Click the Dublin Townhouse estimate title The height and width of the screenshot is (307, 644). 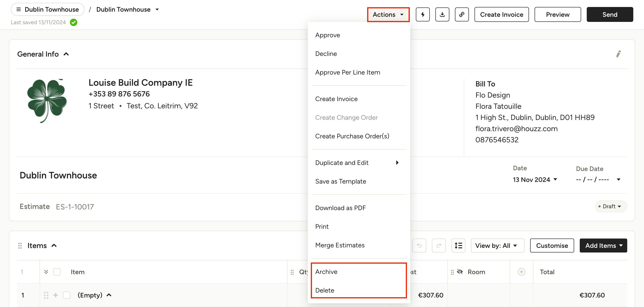tap(58, 175)
